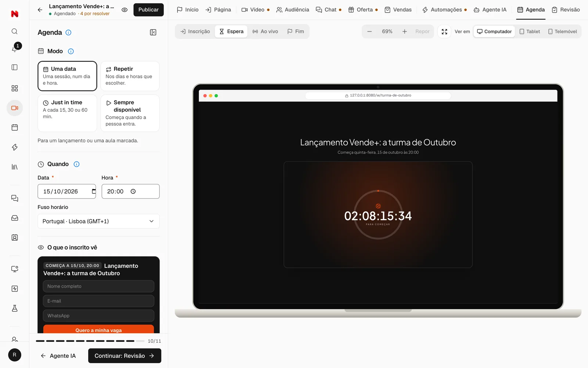Select the Repetir mode
The height and width of the screenshot is (368, 588).
(130, 76)
